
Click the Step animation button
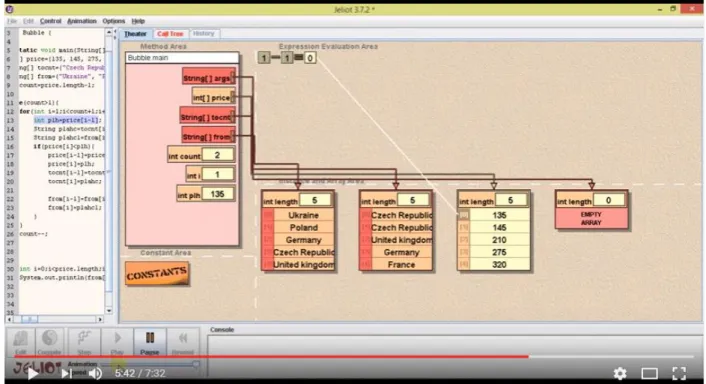point(84,342)
